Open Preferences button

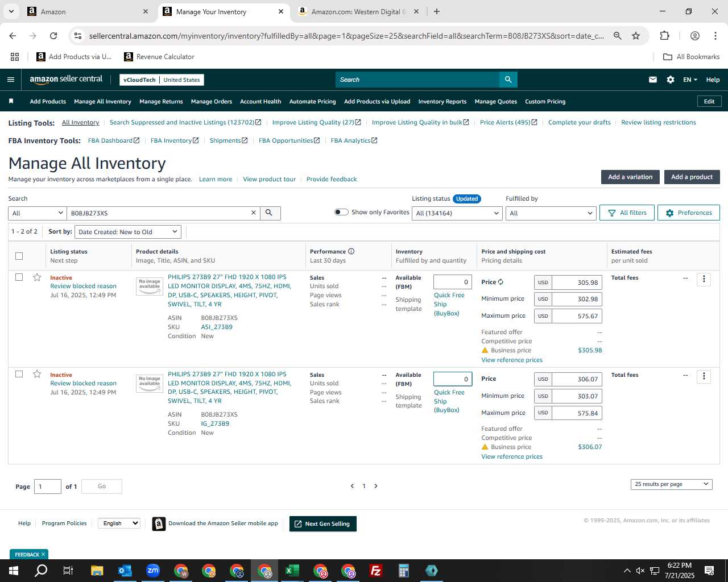tap(689, 213)
